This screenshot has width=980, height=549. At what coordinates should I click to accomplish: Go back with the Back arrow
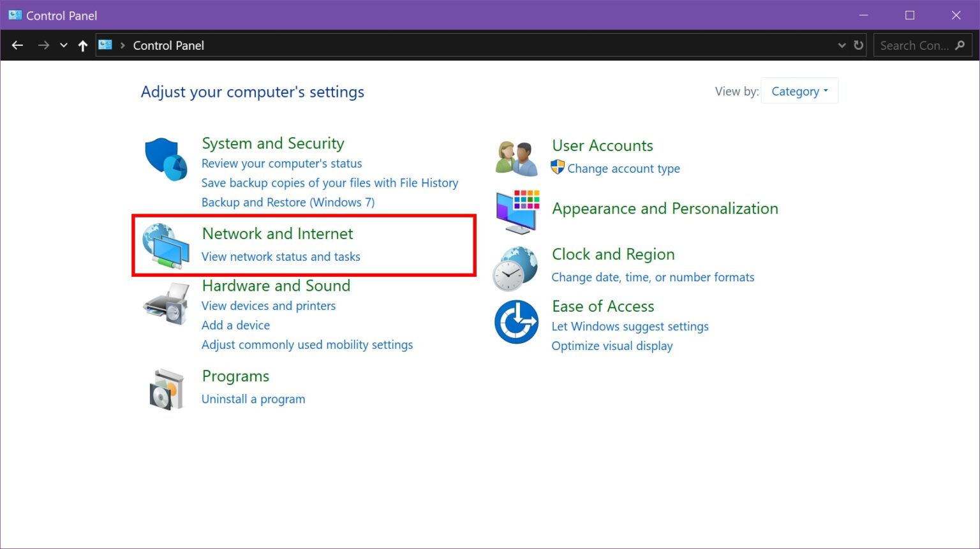tap(17, 45)
